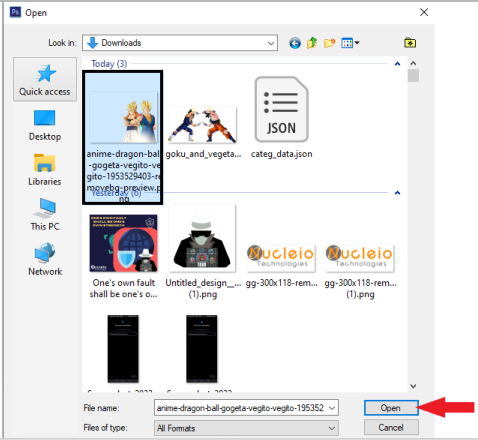Viewport: 478px width, 440px height.
Task: Select first gg-300x118-rem Nucleio thumbnail
Action: click(281, 258)
